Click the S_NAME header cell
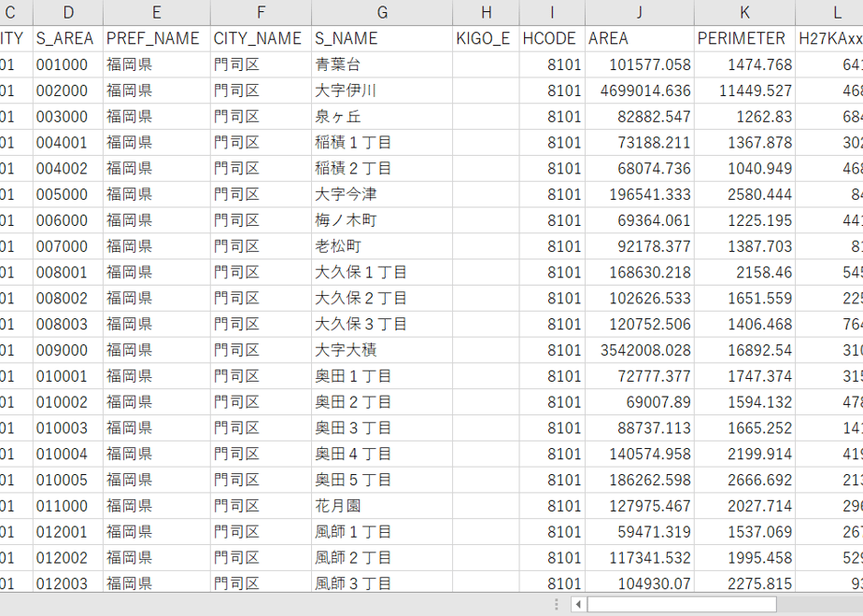Screen dimensions: 863x616 (x=382, y=38)
